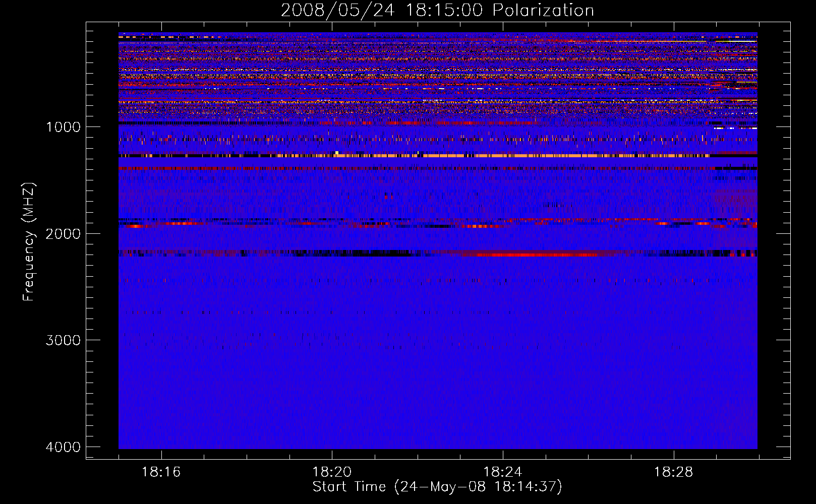Click the 18:28 time tick label
Screen dimensions: 816x504
pos(674,472)
